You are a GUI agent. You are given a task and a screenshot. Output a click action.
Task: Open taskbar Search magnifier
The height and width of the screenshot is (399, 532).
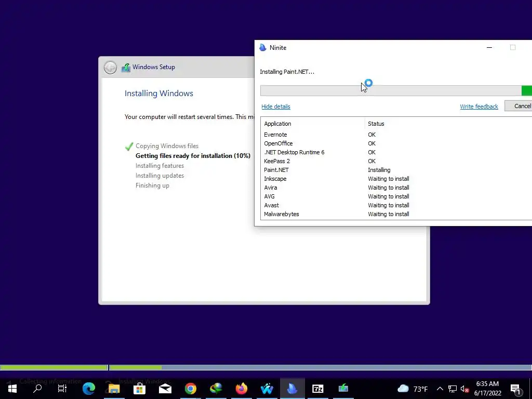[x=37, y=389]
